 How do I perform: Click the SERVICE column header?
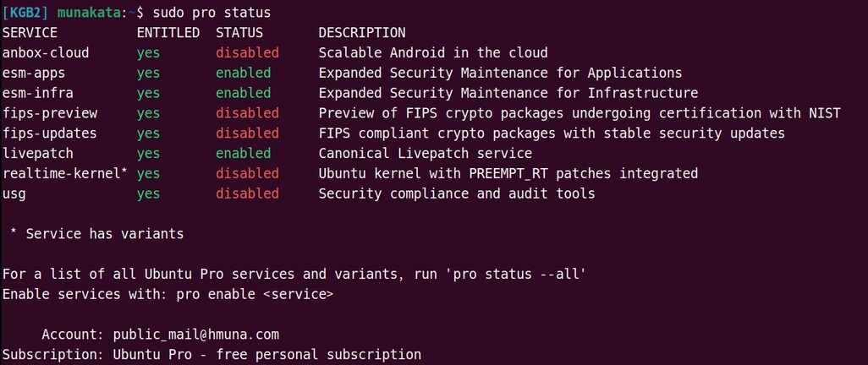click(x=30, y=33)
